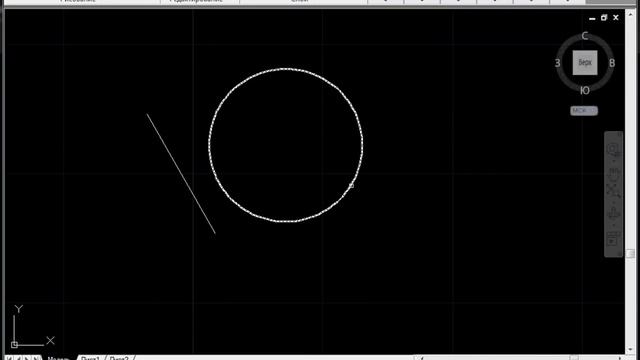Open the ShowMotion tool in navigation bar
Screen dimensions: 640x360
click(x=613, y=239)
